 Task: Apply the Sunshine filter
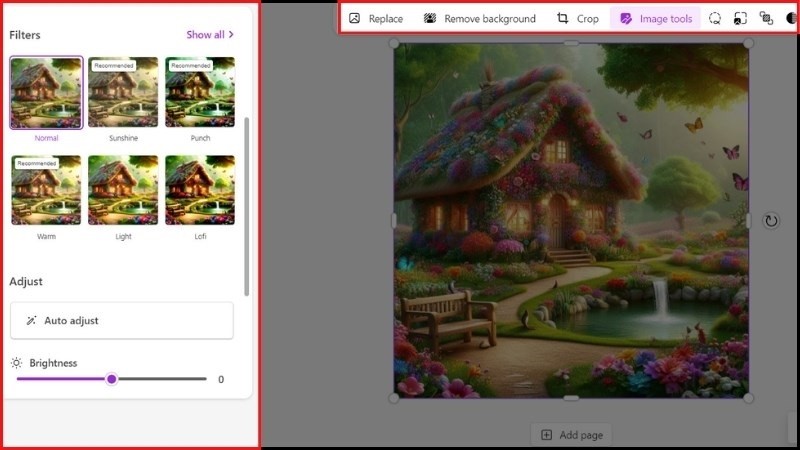tap(123, 93)
